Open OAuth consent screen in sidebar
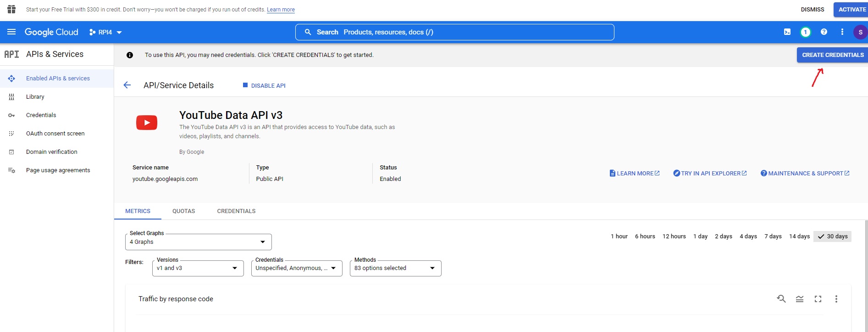This screenshot has width=868, height=332. click(57, 134)
